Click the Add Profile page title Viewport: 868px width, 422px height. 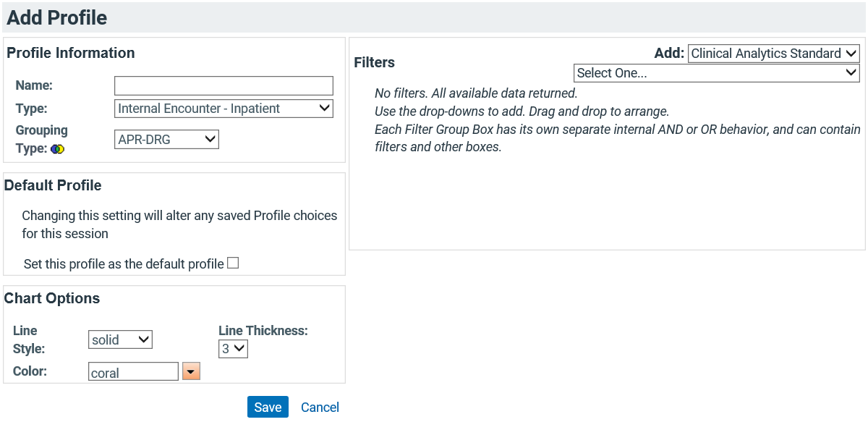(57, 17)
